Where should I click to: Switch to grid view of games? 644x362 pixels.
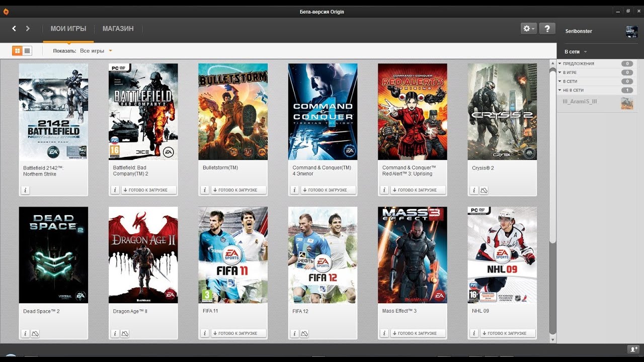pyautogui.click(x=17, y=51)
